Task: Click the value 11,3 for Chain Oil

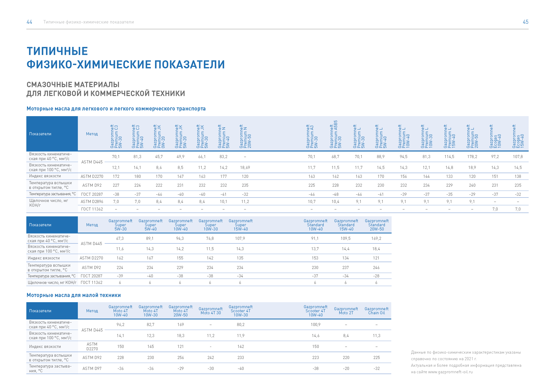Action: pos(376,336)
